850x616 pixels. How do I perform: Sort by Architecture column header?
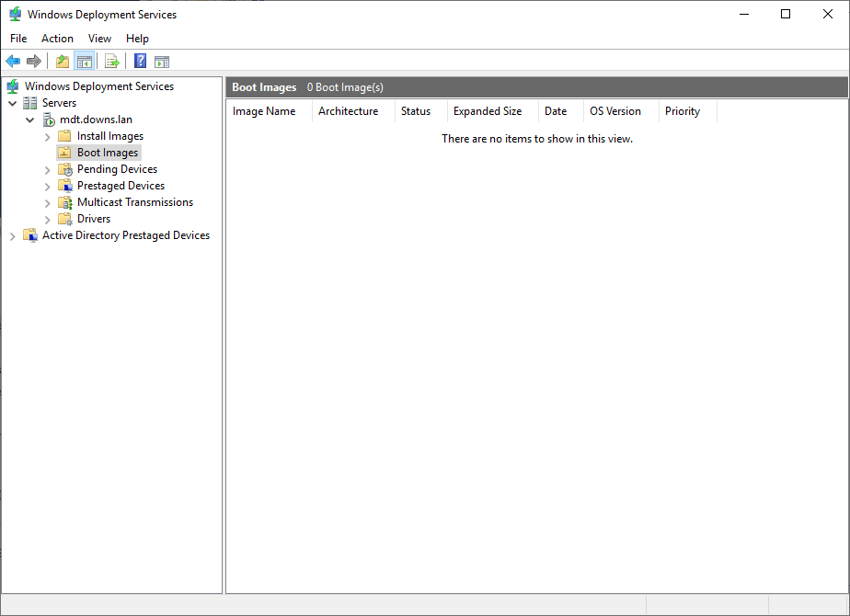point(348,111)
